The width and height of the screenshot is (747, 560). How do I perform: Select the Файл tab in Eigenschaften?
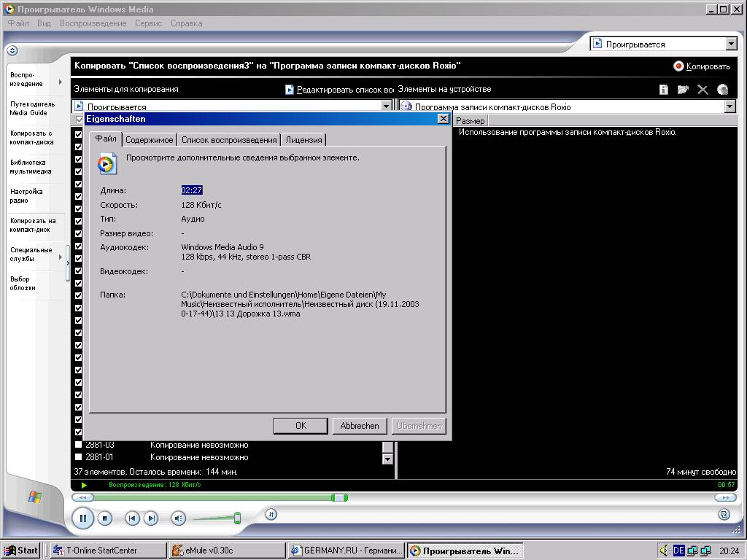(x=106, y=139)
